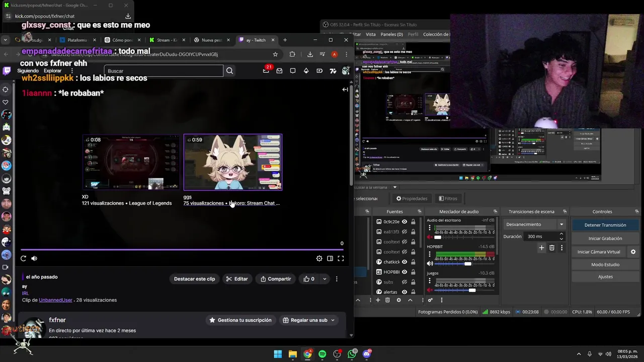
Task: Pop out the OBS Controles dock
Action: click(x=637, y=212)
